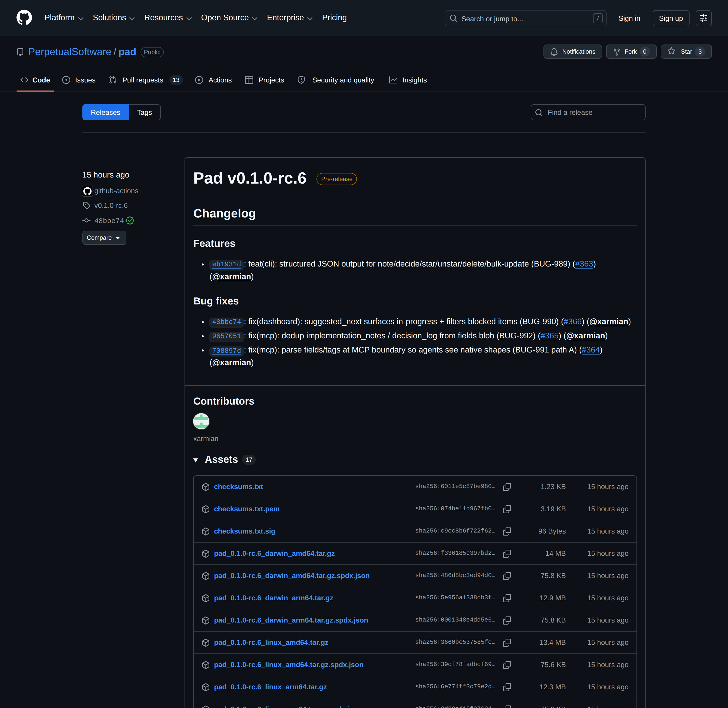Click the repository icon before PerpetualSoftware
Image resolution: width=728 pixels, height=708 pixels.
click(x=20, y=52)
